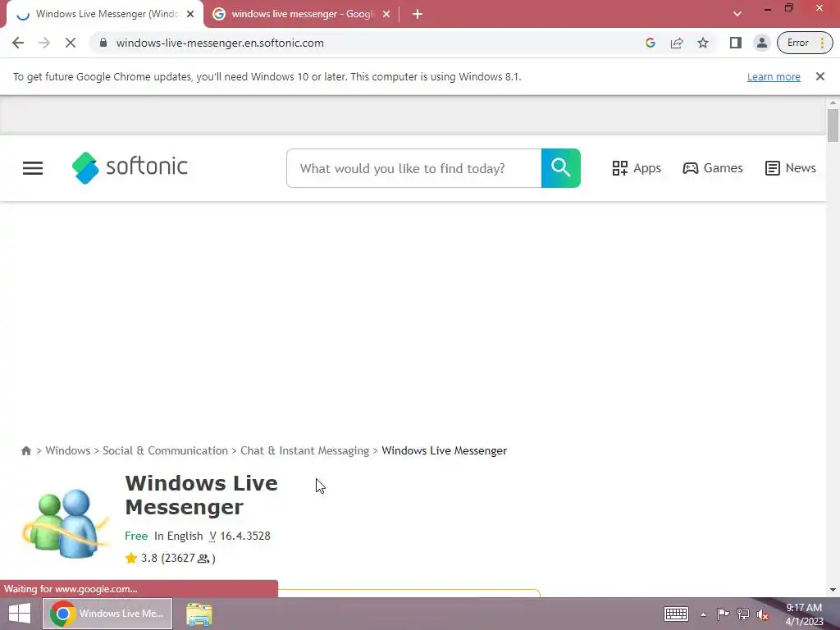Click the address bar URL

click(x=220, y=43)
